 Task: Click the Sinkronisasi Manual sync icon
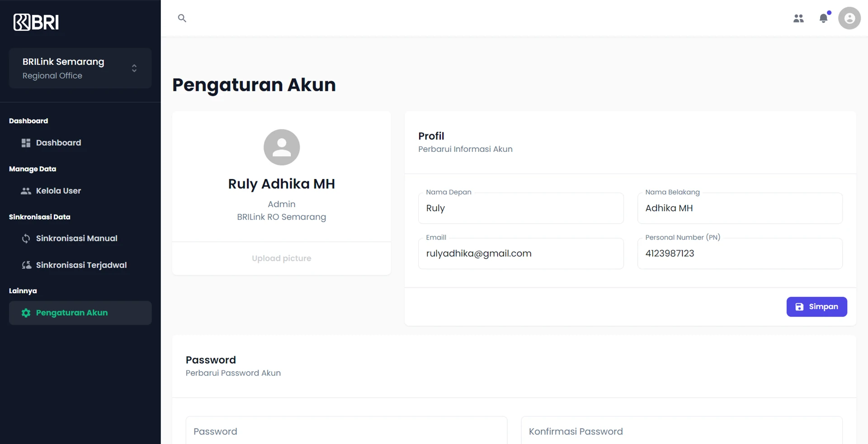click(26, 238)
